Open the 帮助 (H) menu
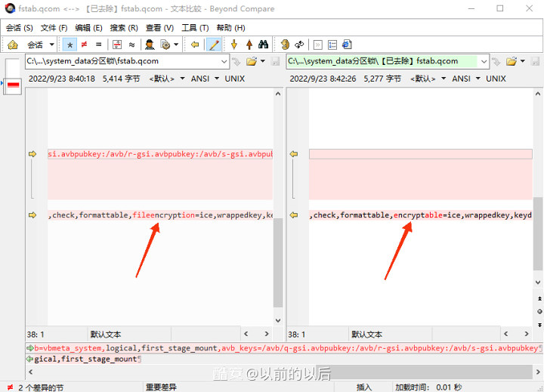The image size is (544, 392). [230, 28]
